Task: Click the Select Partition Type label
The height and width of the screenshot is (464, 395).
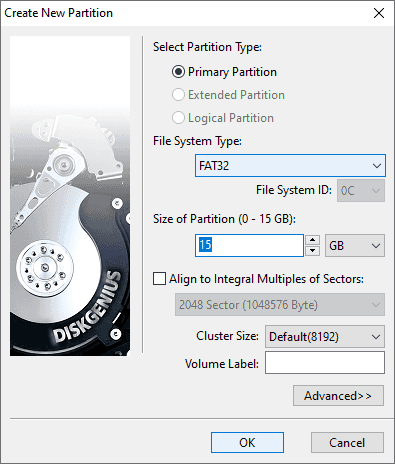Action: (x=207, y=47)
